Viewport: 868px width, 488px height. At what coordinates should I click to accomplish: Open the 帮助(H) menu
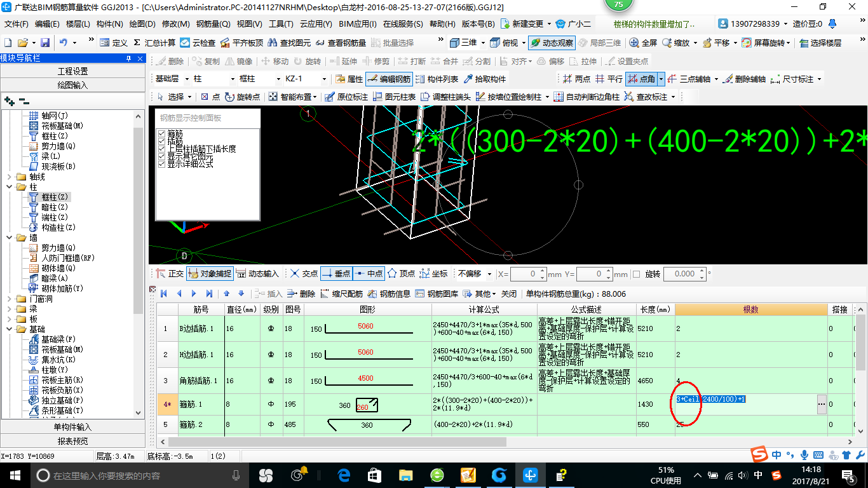click(x=443, y=24)
